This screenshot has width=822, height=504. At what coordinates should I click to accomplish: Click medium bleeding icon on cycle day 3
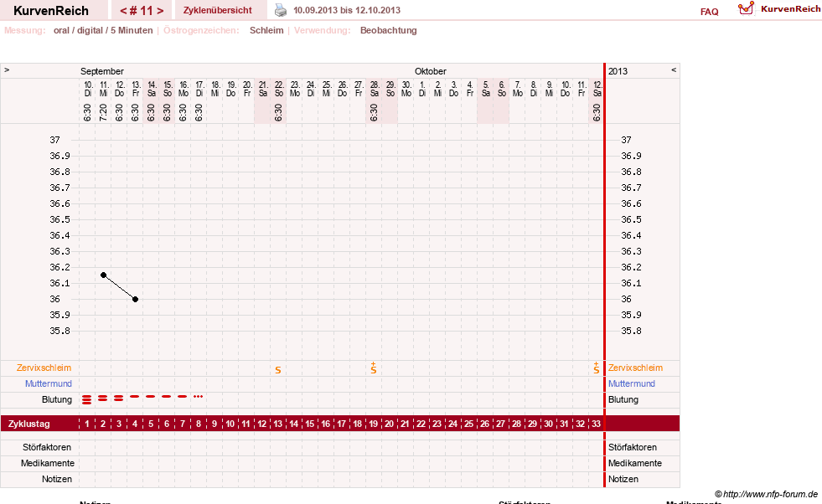coord(118,399)
